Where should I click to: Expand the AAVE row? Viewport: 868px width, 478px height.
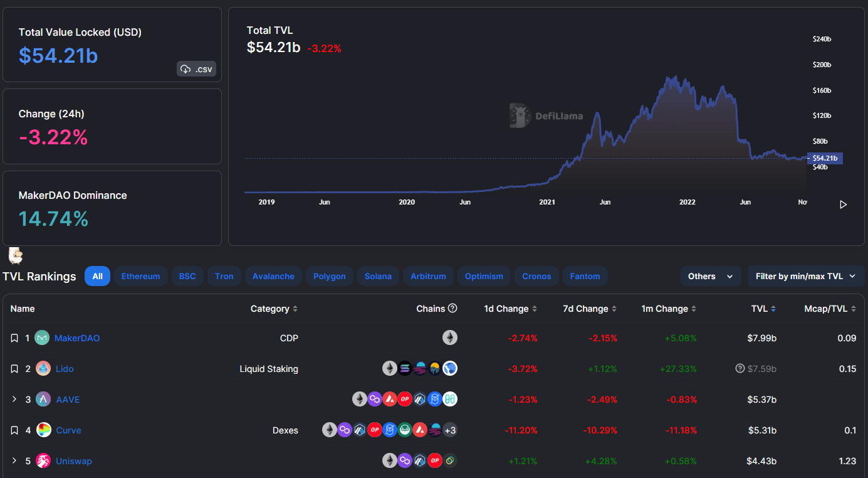click(x=14, y=400)
